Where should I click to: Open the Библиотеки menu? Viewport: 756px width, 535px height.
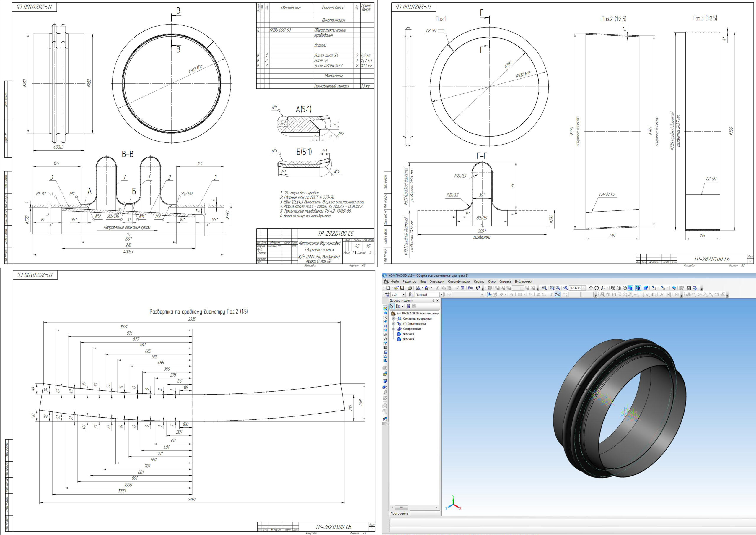click(x=524, y=281)
